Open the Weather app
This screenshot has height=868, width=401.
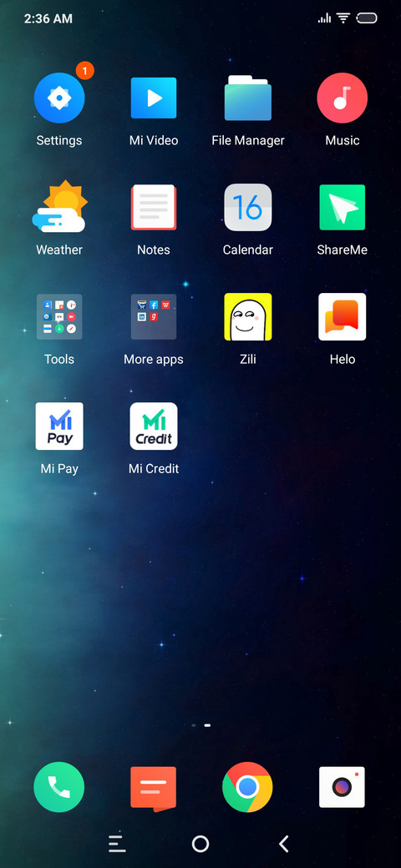59,206
